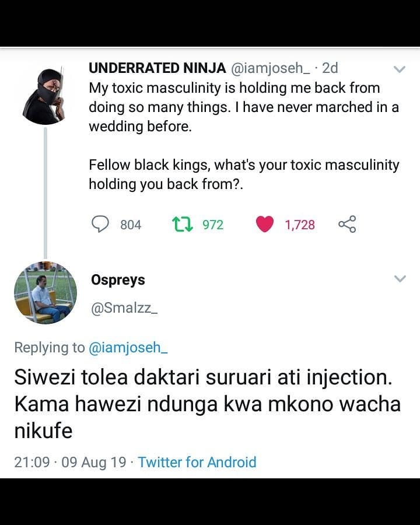Screen dimensions: 420x525
Task: Unlike the tweet with the red heart
Action: 265,225
